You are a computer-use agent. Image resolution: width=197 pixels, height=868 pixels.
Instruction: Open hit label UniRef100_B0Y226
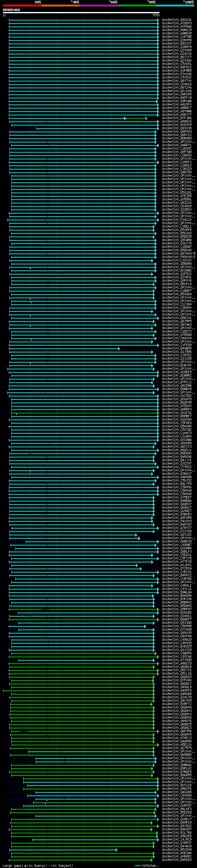176,785
